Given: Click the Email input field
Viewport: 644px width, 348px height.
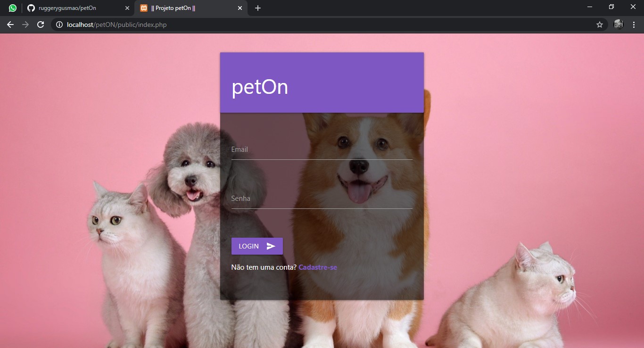Looking at the screenshot, I should 322,150.
